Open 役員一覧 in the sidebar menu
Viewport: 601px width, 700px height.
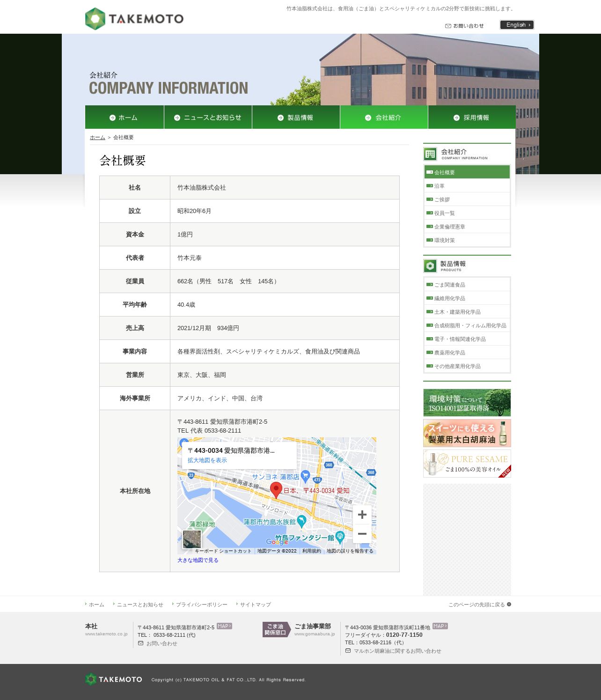pyautogui.click(x=467, y=213)
